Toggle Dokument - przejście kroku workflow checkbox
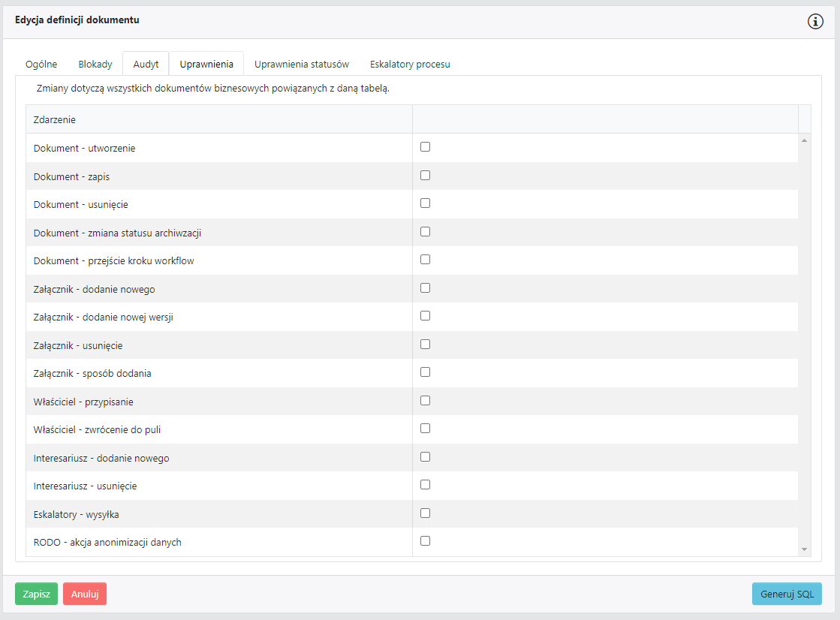The height and width of the screenshot is (620, 840). pyautogui.click(x=425, y=260)
